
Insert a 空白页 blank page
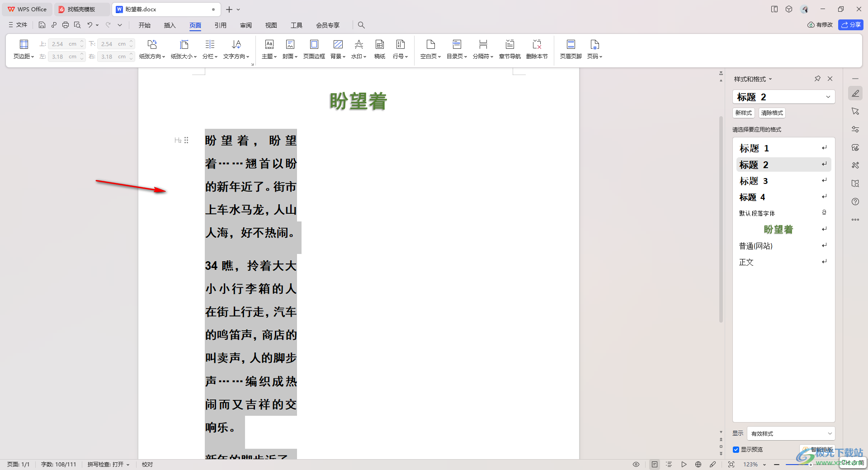(430, 49)
